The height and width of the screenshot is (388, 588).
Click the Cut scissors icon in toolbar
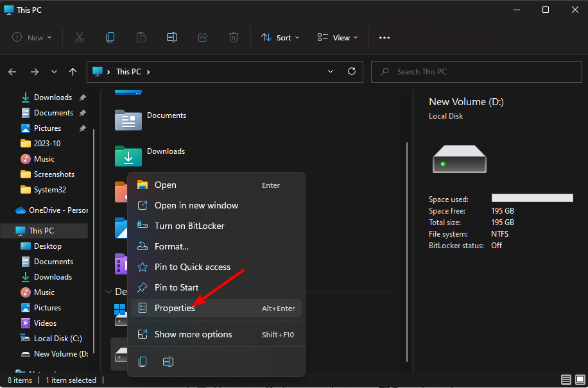point(80,38)
